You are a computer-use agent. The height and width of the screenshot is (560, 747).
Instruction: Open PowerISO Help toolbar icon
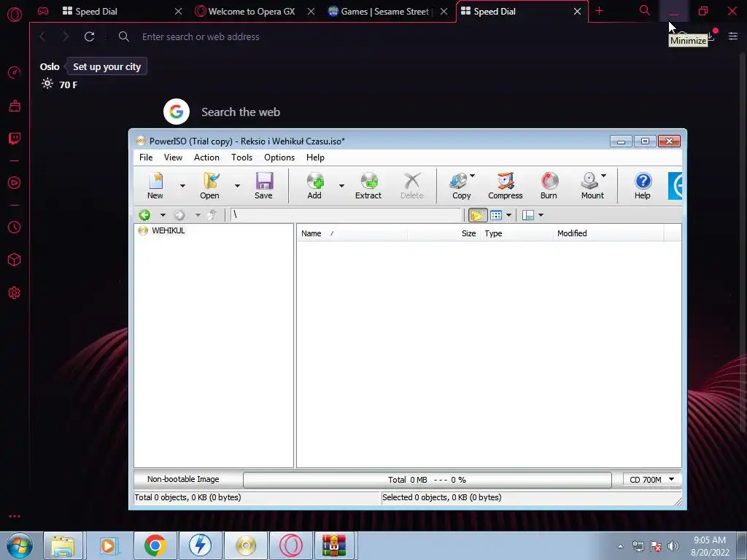643,186
